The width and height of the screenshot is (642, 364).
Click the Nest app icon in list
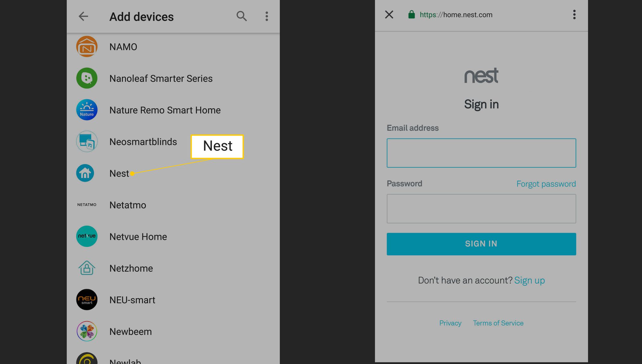(86, 173)
